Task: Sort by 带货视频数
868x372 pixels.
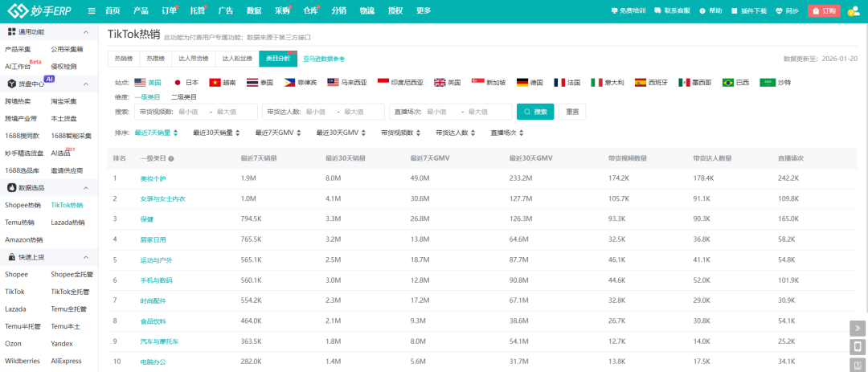Action: (400, 133)
